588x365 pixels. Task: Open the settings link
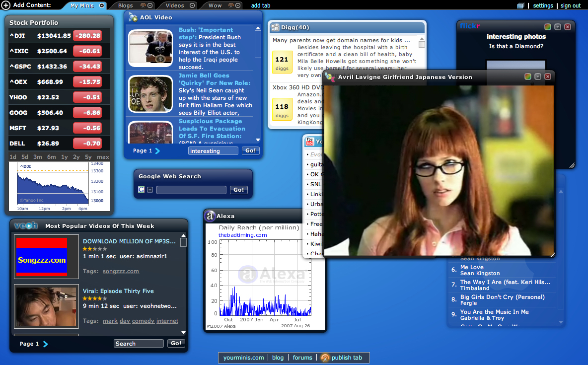[543, 5]
